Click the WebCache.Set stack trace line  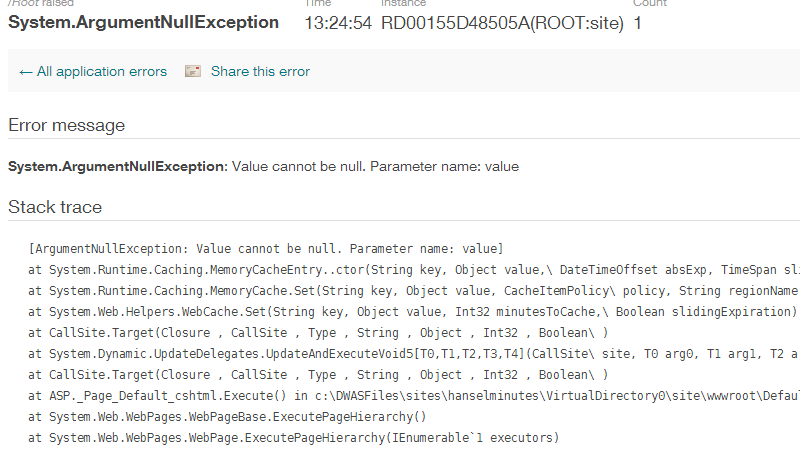coord(413,311)
